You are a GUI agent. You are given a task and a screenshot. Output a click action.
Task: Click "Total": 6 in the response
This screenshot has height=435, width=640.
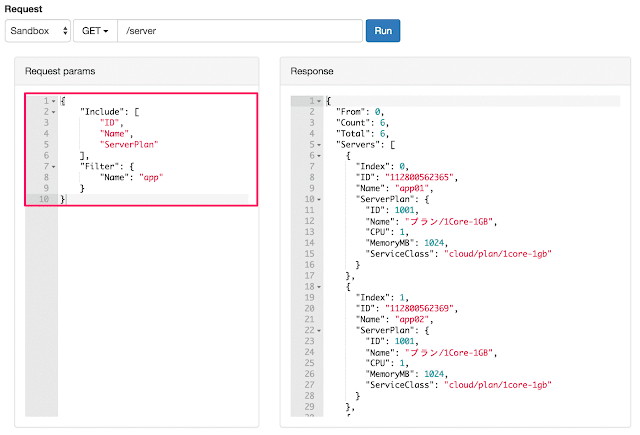pyautogui.click(x=362, y=133)
